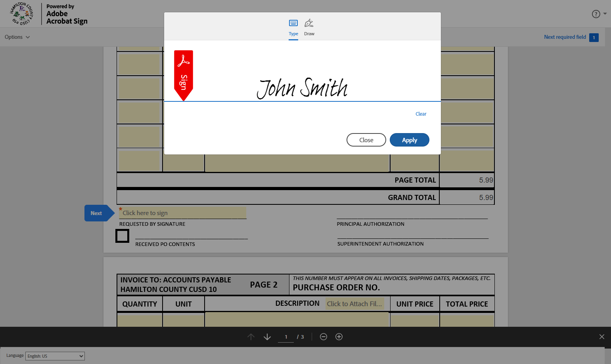Viewport: 611px width, 364px height.
Task: Close the bottom navigation toolbar
Action: pyautogui.click(x=602, y=337)
